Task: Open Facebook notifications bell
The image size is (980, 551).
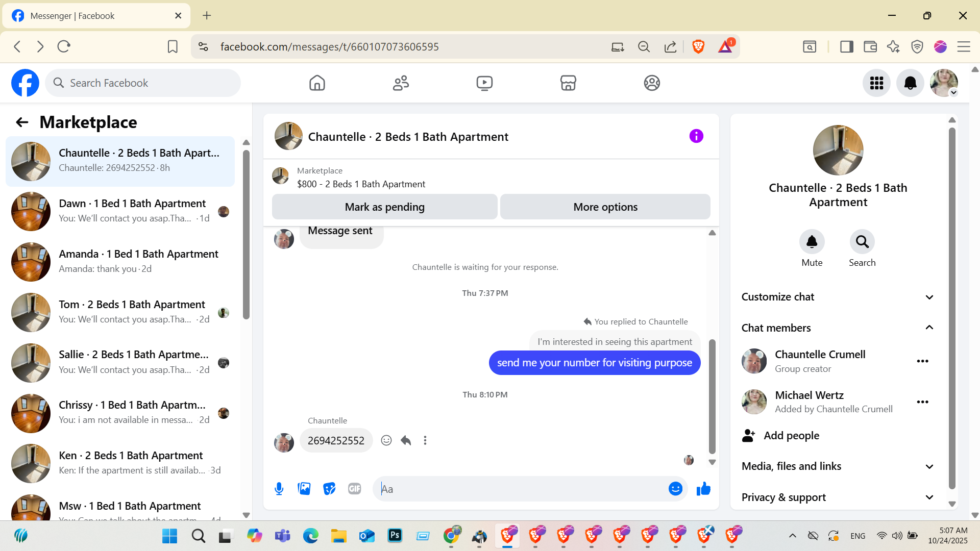Action: 910,83
